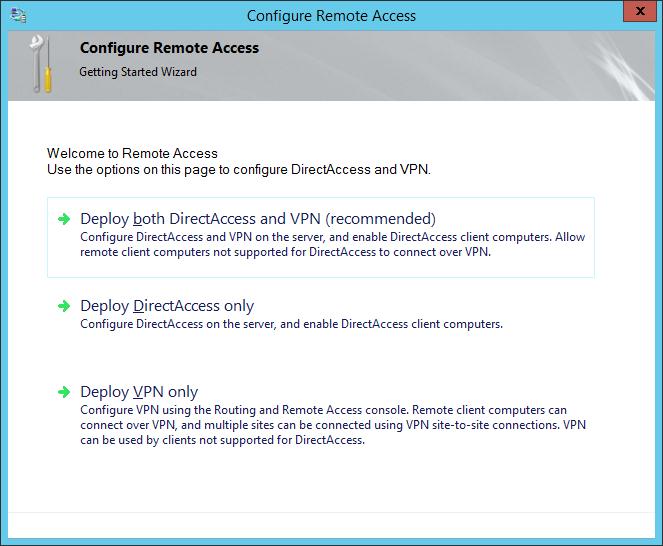The height and width of the screenshot is (546, 663).
Task: Click the description mentioning Routing and Remote Access console
Action: pos(333,425)
